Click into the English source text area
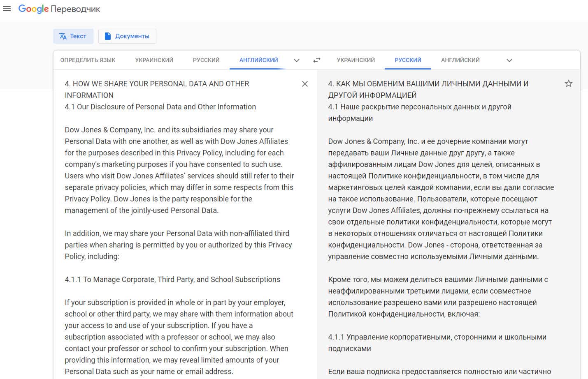588x379 pixels. coord(179,228)
